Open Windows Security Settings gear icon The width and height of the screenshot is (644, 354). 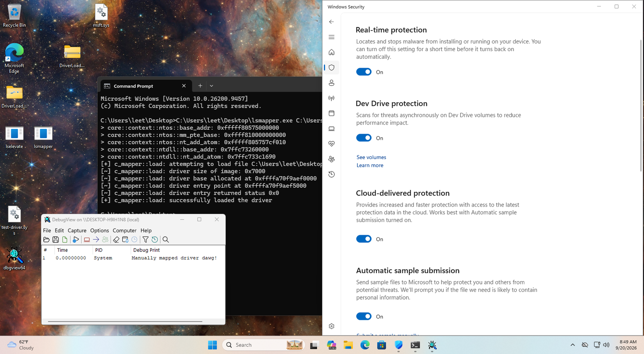click(x=332, y=326)
